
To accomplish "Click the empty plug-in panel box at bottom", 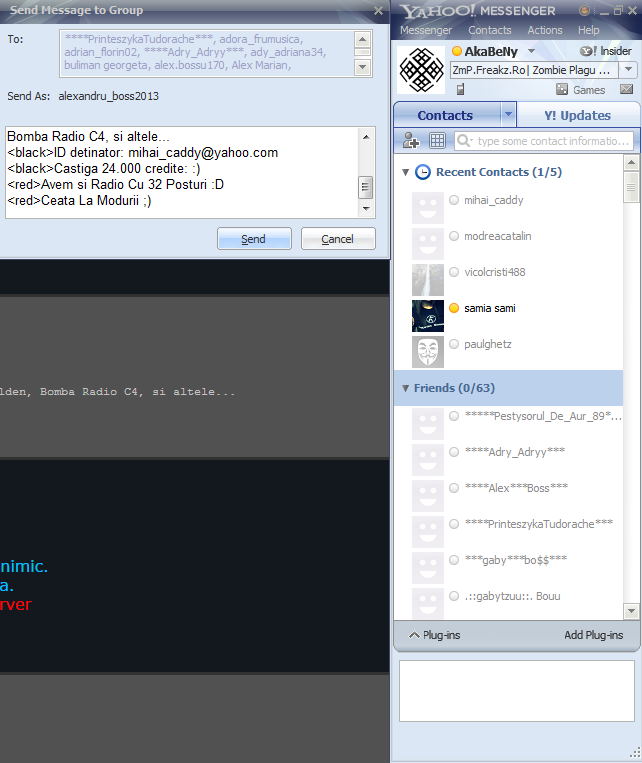I will 517,690.
